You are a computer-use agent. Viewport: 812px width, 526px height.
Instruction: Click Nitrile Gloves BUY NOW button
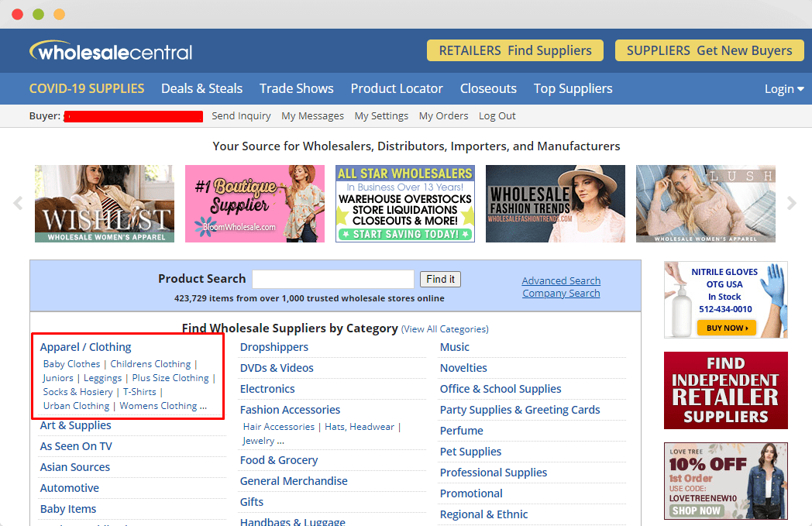coord(727,328)
